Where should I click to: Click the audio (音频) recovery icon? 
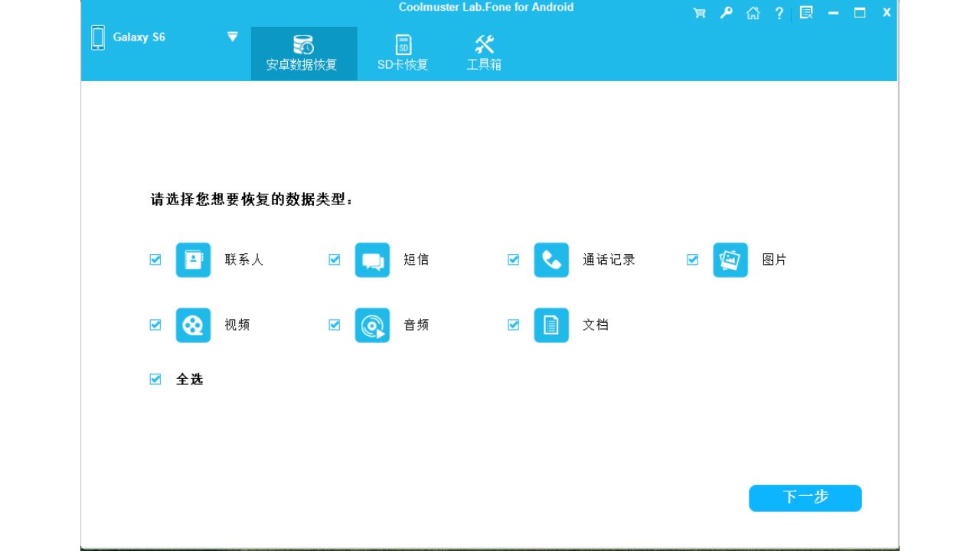(x=372, y=324)
